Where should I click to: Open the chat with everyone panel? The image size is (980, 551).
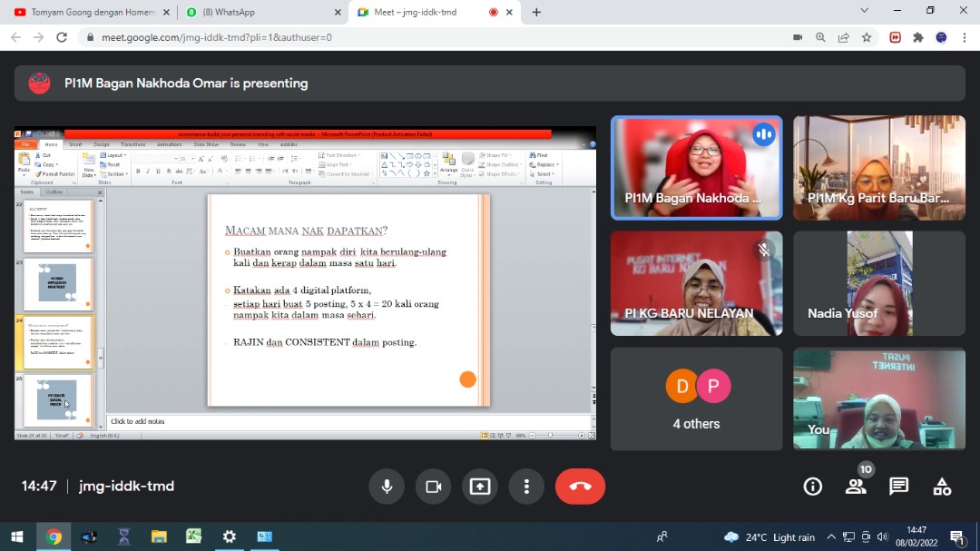tap(899, 487)
